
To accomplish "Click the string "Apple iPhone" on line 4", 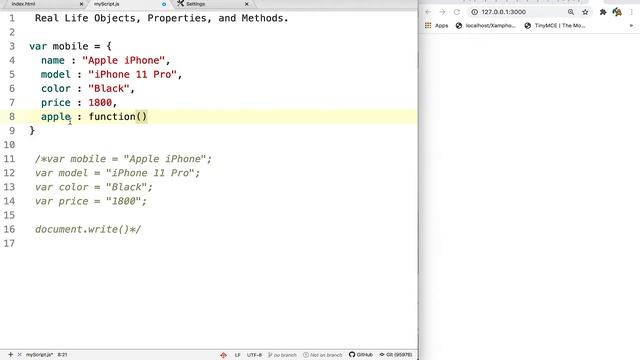I will (x=123, y=60).
